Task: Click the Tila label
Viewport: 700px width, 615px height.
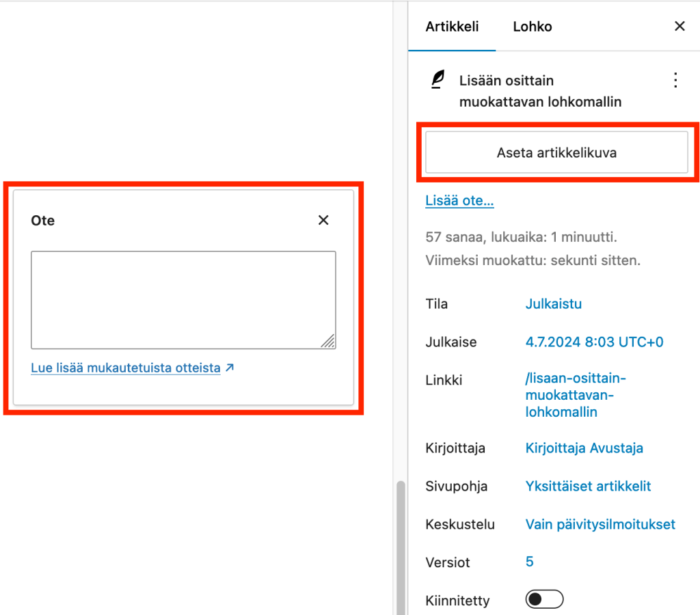Action: tap(437, 304)
